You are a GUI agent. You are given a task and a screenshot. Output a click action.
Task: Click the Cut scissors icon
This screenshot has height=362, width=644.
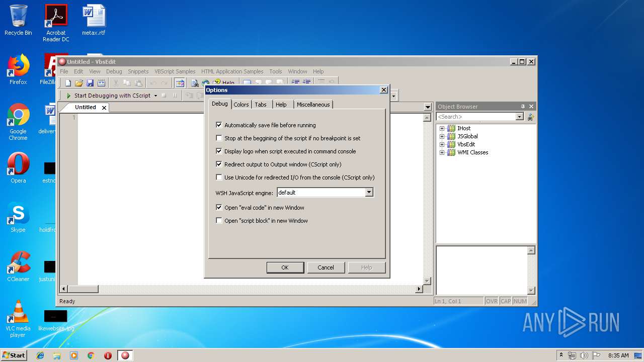116,83
